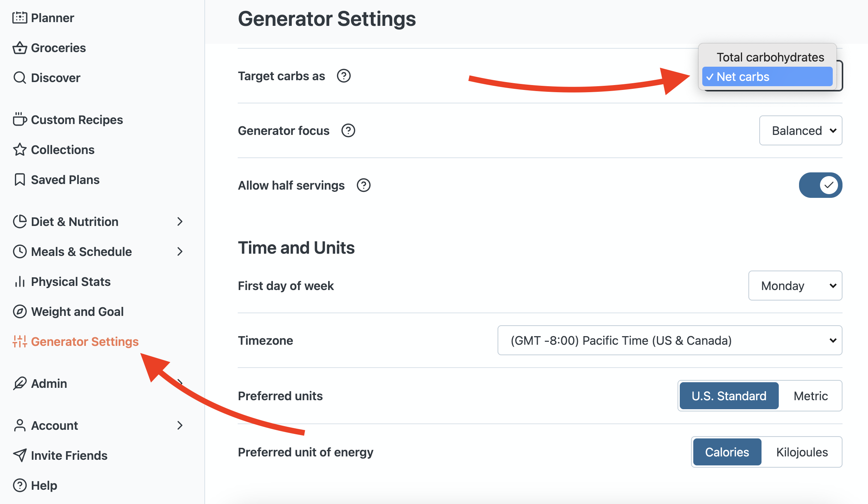Click Generator focus help question mark
The width and height of the screenshot is (868, 504).
[x=348, y=130]
